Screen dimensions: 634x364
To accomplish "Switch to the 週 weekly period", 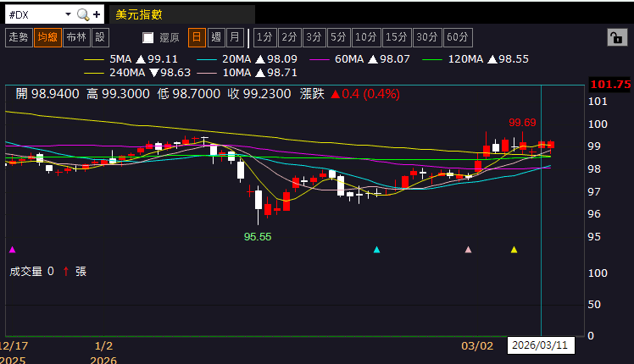I will [215, 37].
